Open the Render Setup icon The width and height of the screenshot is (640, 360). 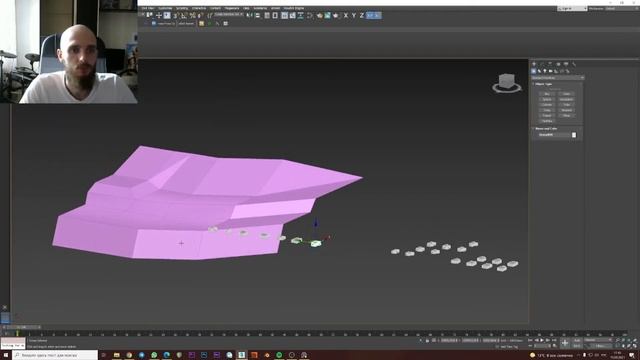(320, 16)
